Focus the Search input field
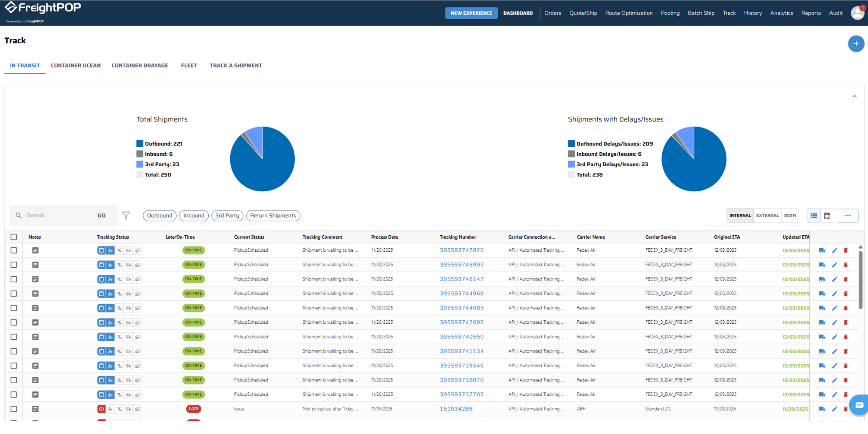The width and height of the screenshot is (868, 434). click(x=59, y=215)
